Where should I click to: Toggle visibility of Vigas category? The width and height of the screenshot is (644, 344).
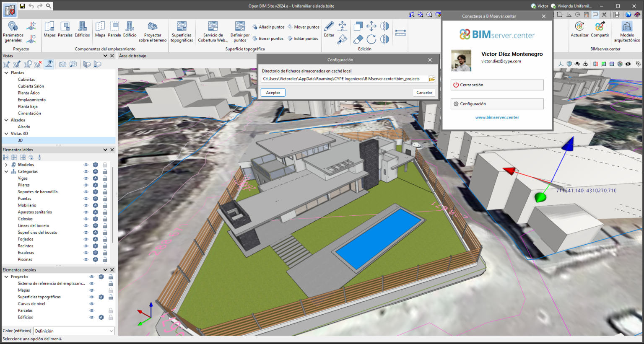[x=86, y=178]
